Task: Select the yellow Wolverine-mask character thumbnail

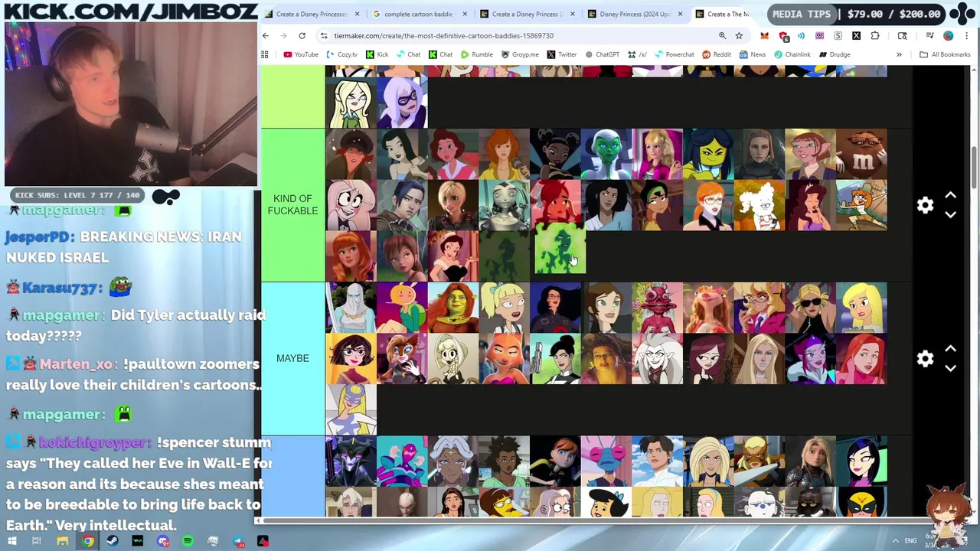Action: coord(861,503)
